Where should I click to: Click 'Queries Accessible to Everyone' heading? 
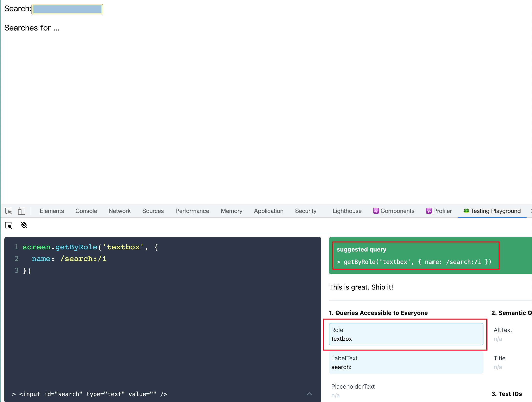(x=378, y=313)
